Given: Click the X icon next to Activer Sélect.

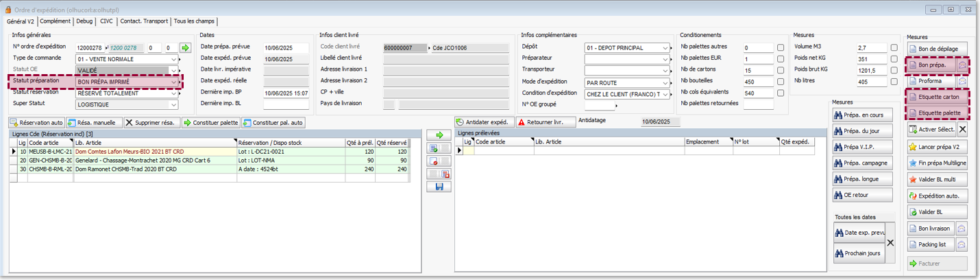Looking at the screenshot, I should 962,130.
